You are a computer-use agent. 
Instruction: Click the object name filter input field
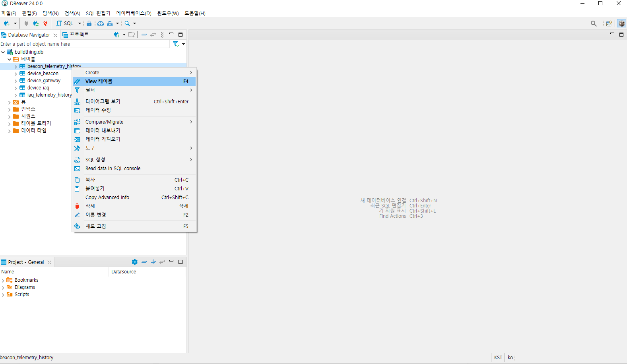(x=84, y=44)
